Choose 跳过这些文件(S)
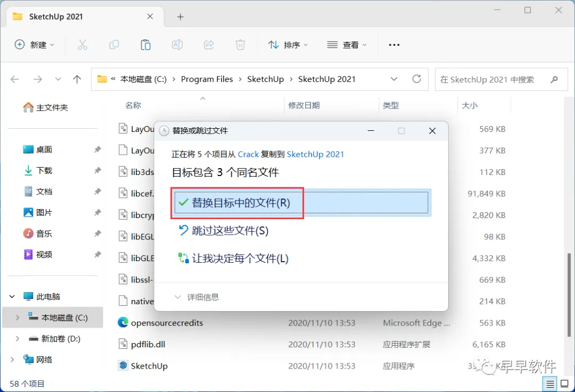This screenshot has width=575, height=392. pos(223,230)
